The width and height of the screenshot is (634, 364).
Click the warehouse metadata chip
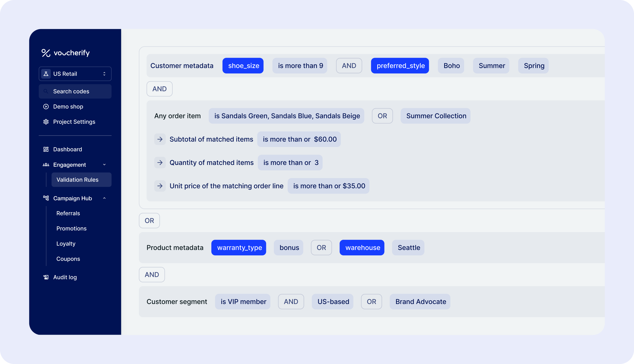[x=362, y=248]
